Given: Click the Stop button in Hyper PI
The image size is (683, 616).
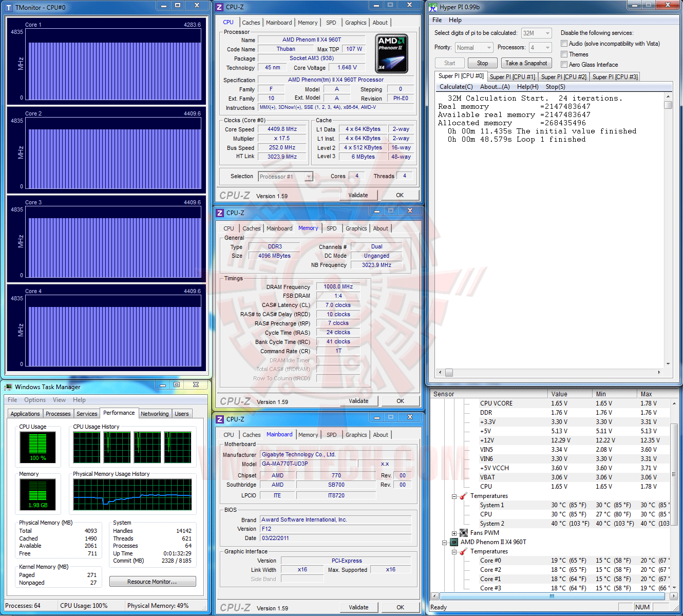Looking at the screenshot, I should [483, 63].
